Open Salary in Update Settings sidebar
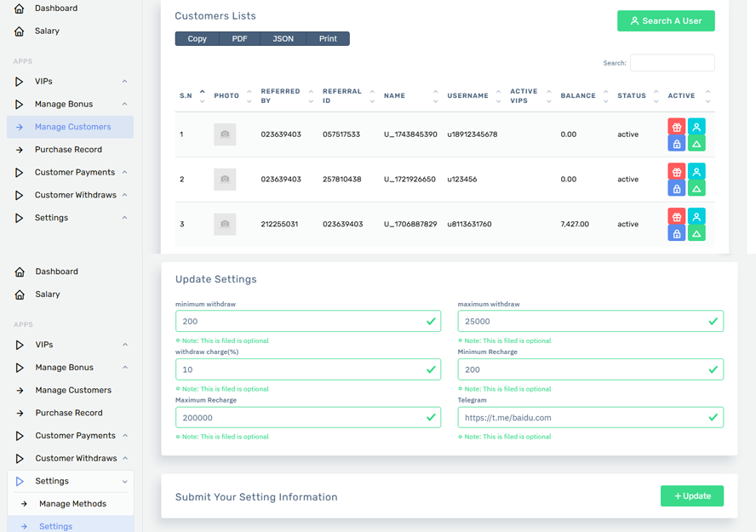Viewport: 756px width, 532px height. pyautogui.click(x=48, y=294)
